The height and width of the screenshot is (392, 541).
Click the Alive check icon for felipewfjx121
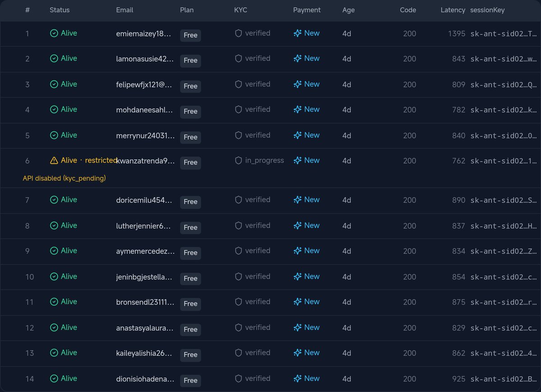tap(54, 84)
